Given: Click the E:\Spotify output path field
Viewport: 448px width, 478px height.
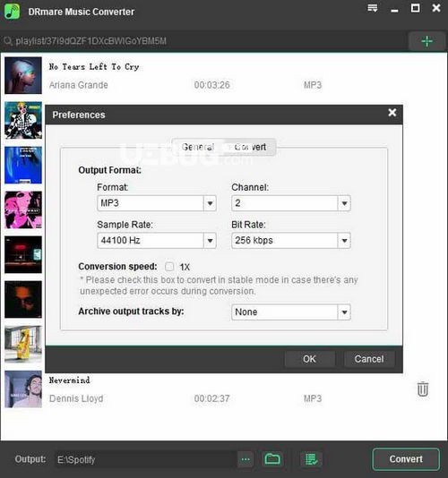Looking at the screenshot, I should 146,459.
